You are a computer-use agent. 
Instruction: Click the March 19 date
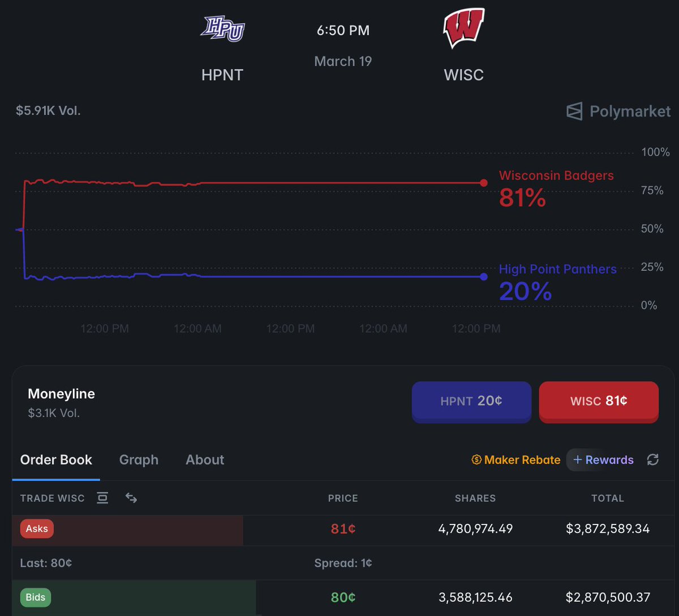pos(343,61)
